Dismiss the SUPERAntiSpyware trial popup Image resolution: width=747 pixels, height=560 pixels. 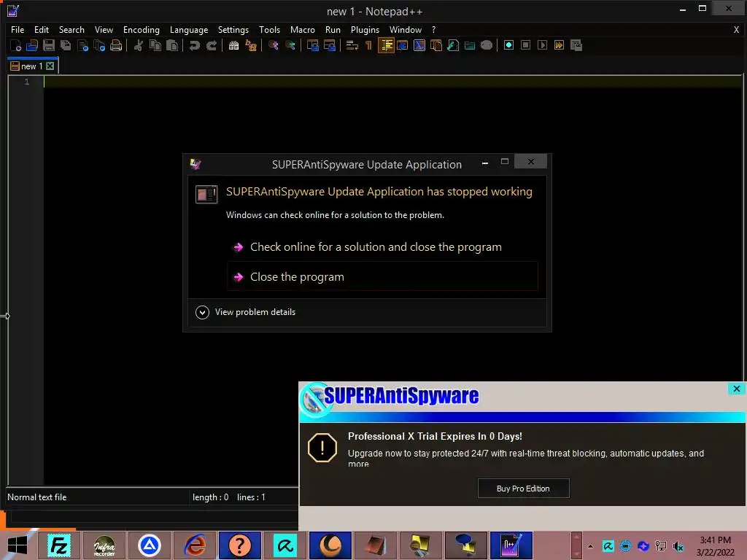click(737, 389)
